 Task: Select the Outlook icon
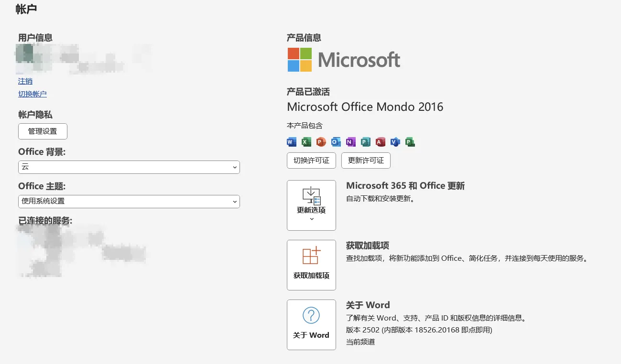pos(336,142)
